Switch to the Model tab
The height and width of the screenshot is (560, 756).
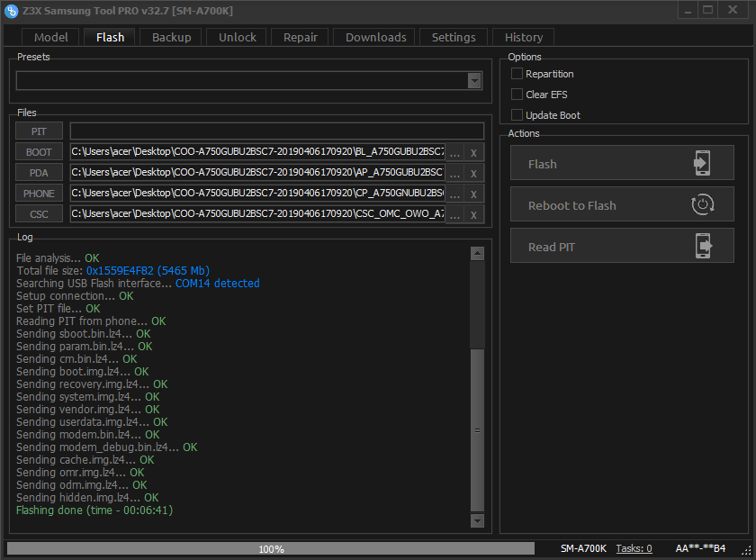[50, 37]
